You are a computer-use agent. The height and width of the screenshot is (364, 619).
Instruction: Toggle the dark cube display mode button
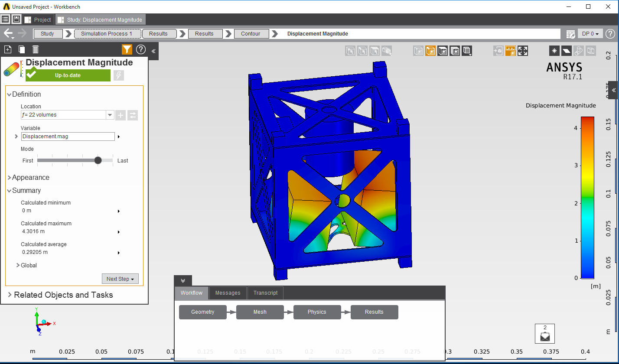[443, 51]
